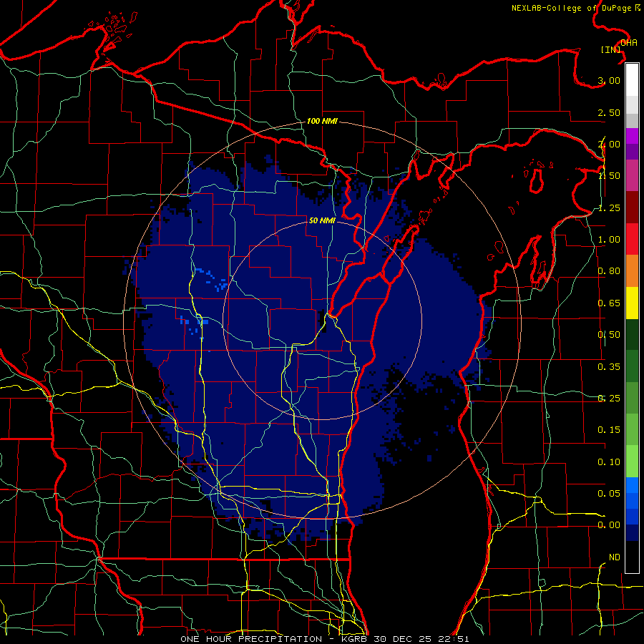Click the NEXLAB-College of DuPage credit text
Screen dimensions: 644x644
(x=572, y=8)
